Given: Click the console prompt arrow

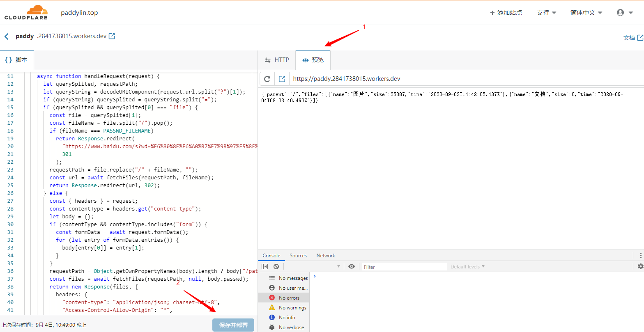Looking at the screenshot, I should 315,277.
